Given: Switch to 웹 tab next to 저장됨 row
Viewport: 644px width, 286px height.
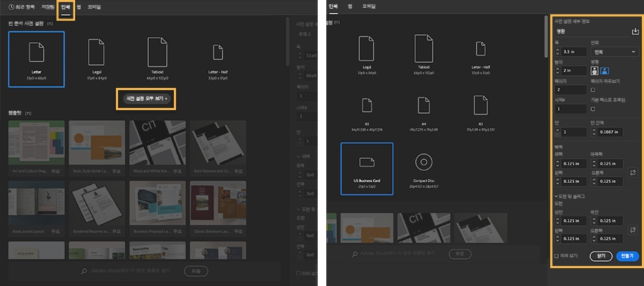Looking at the screenshot, I should point(79,7).
